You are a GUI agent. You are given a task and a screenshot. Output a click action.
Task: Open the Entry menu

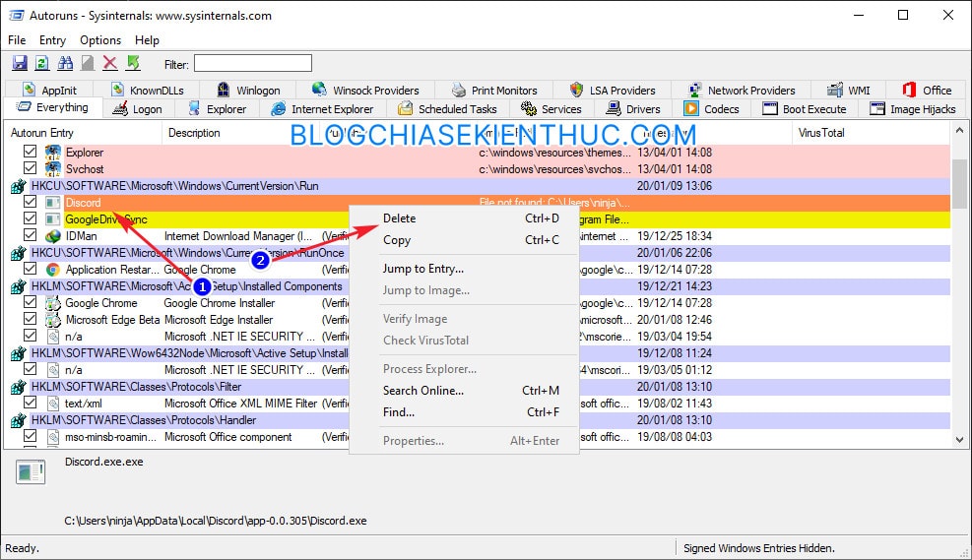click(53, 39)
